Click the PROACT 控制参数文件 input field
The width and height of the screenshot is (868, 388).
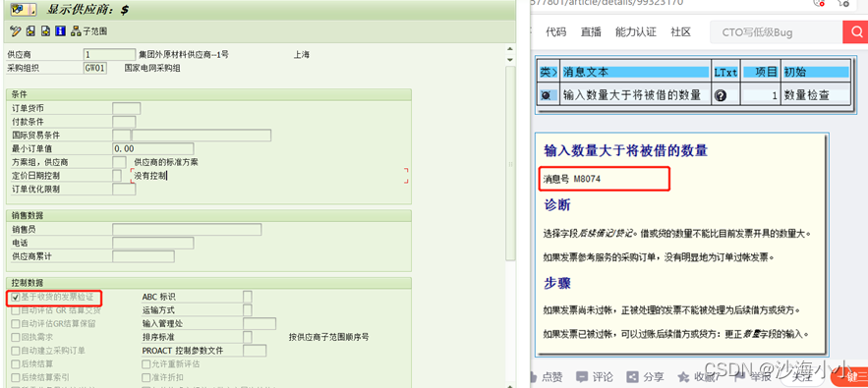tap(255, 351)
